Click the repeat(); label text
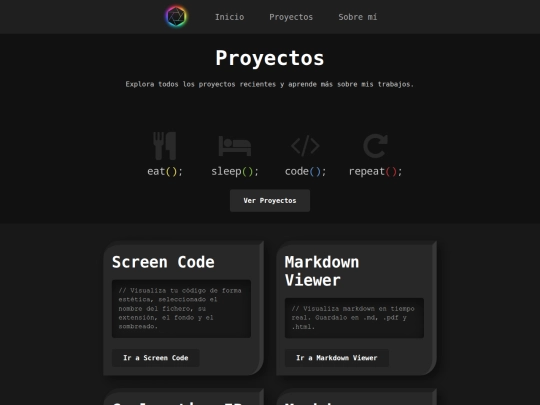The height and width of the screenshot is (405, 540). pos(375,171)
